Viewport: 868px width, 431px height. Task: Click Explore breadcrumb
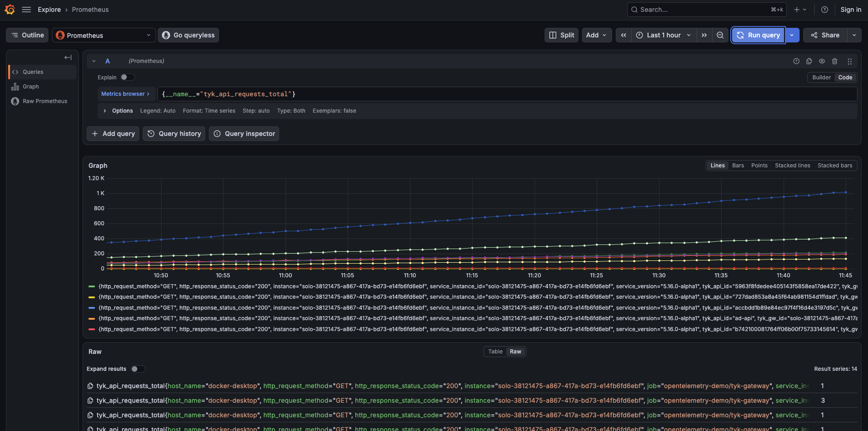(x=49, y=10)
